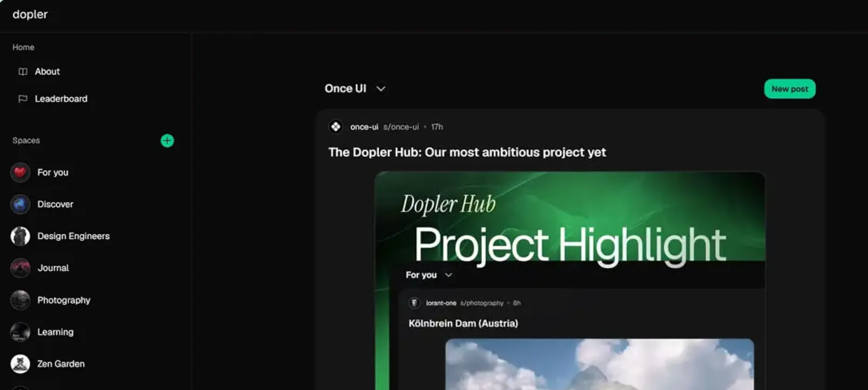Select the For you space
Viewport: 868px width, 390px height.
tap(53, 172)
